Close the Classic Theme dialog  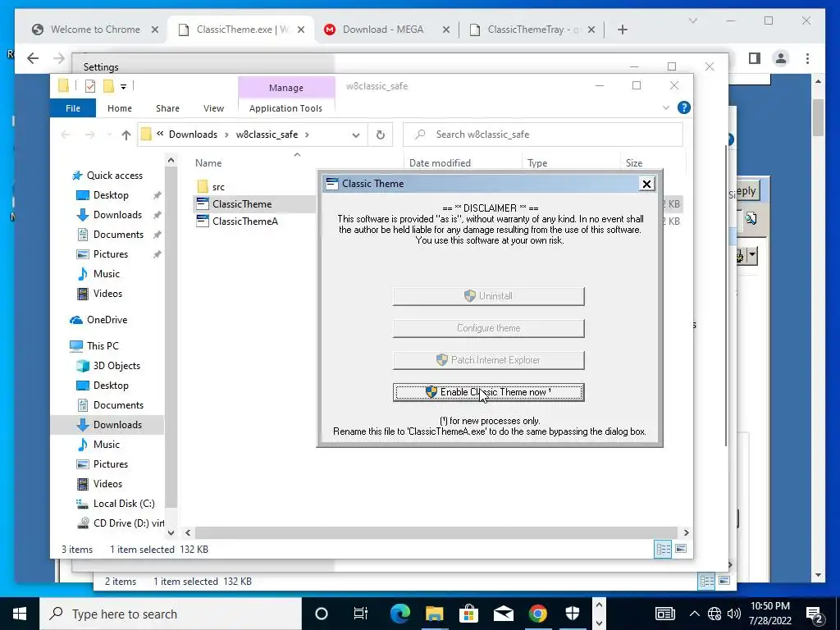(x=646, y=184)
